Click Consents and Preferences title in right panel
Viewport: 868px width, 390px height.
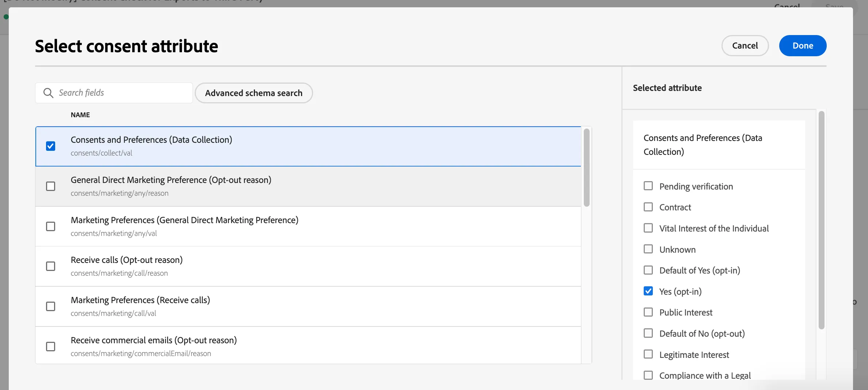[x=703, y=145]
